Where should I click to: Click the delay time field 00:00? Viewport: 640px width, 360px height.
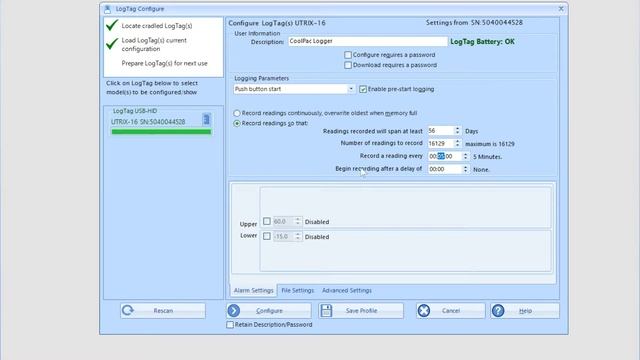(444, 169)
